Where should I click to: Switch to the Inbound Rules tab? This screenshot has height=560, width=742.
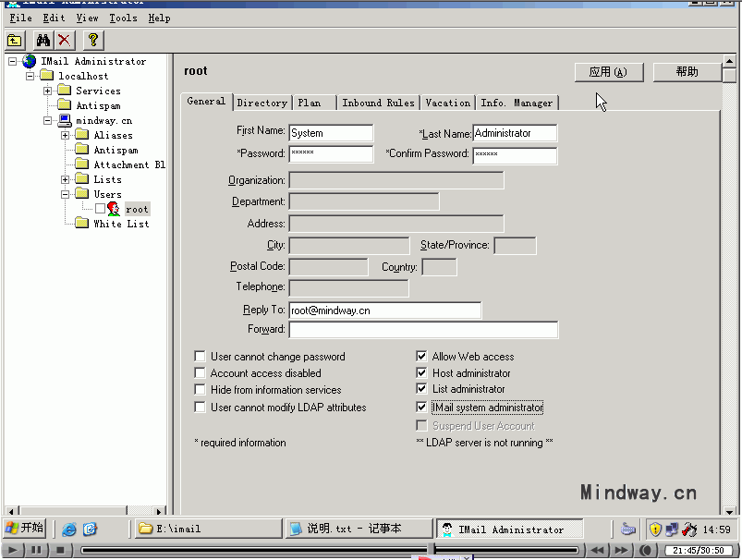(379, 103)
